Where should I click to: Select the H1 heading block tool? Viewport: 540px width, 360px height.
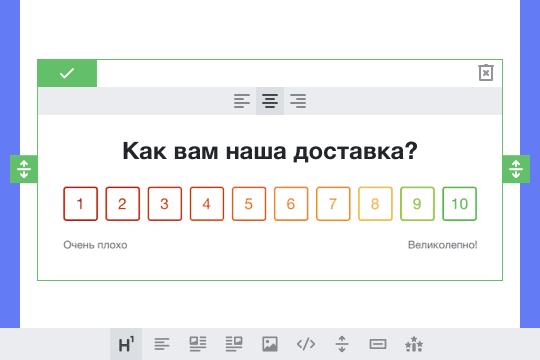(x=126, y=344)
